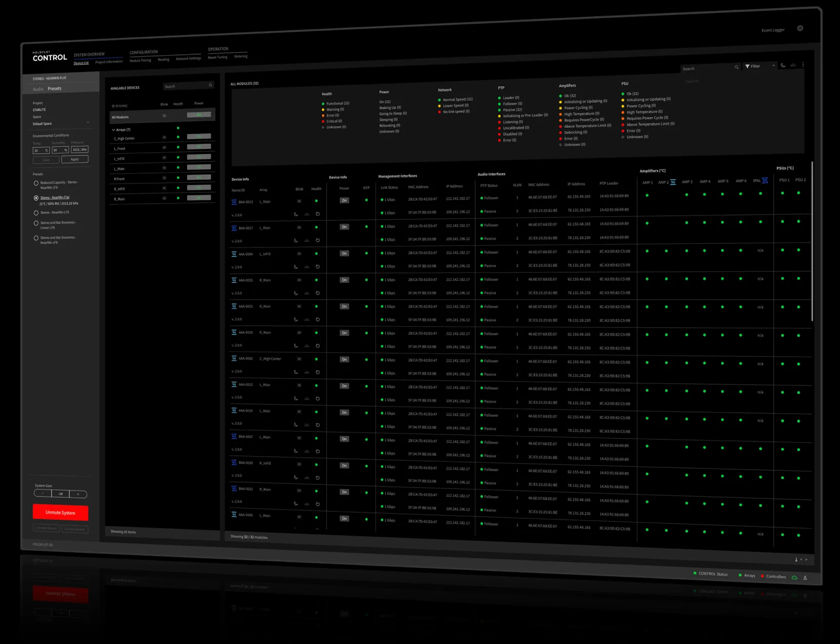Click magnifier icon in modules search box
Image resolution: width=840 pixels, height=644 pixels.
pyautogui.click(x=736, y=67)
